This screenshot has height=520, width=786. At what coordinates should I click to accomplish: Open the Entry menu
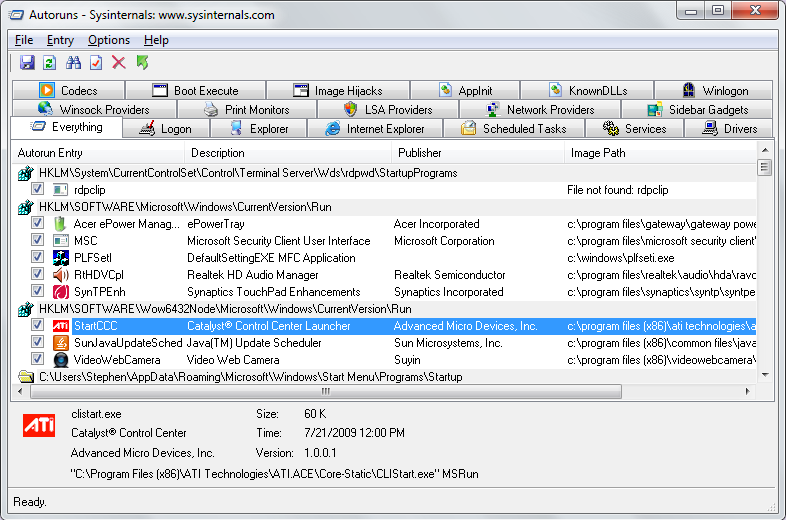(x=60, y=40)
